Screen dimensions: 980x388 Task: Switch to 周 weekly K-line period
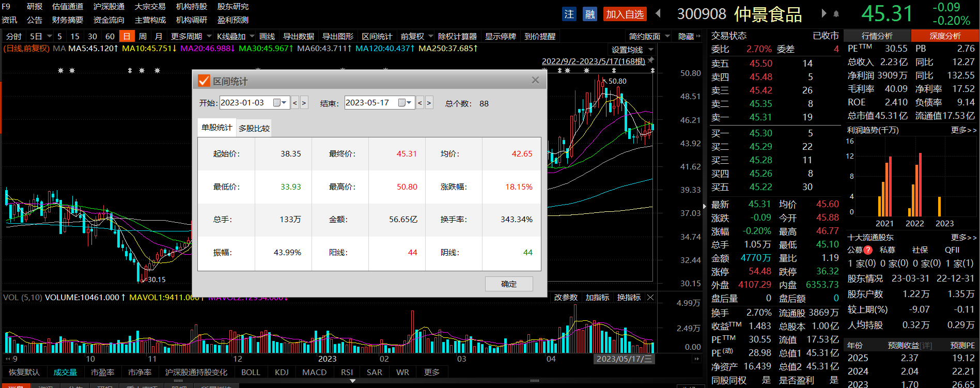click(x=143, y=36)
